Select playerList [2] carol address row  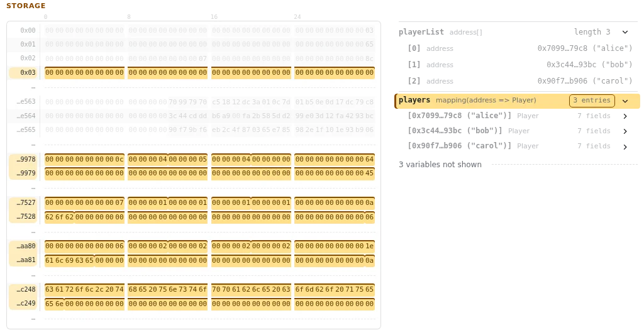pyautogui.click(x=519, y=81)
